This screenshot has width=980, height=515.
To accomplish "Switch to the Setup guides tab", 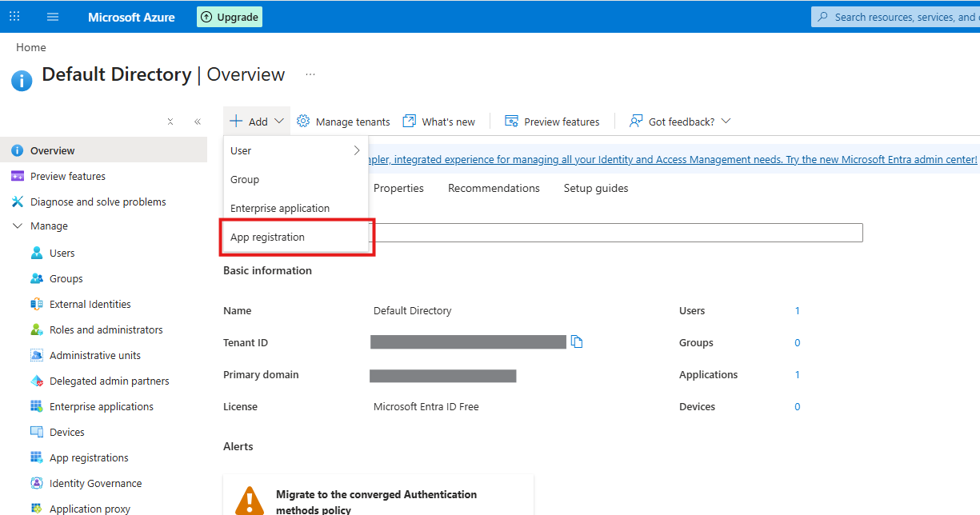I will (596, 188).
